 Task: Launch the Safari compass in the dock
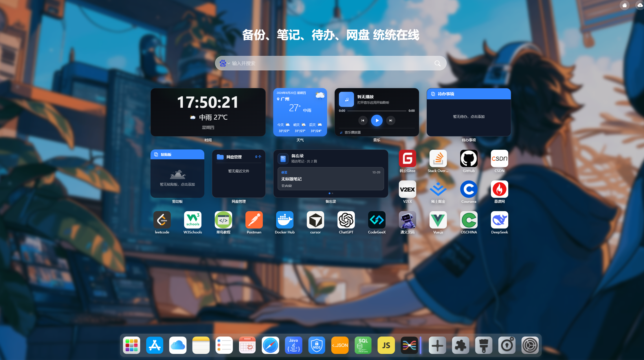click(x=270, y=345)
